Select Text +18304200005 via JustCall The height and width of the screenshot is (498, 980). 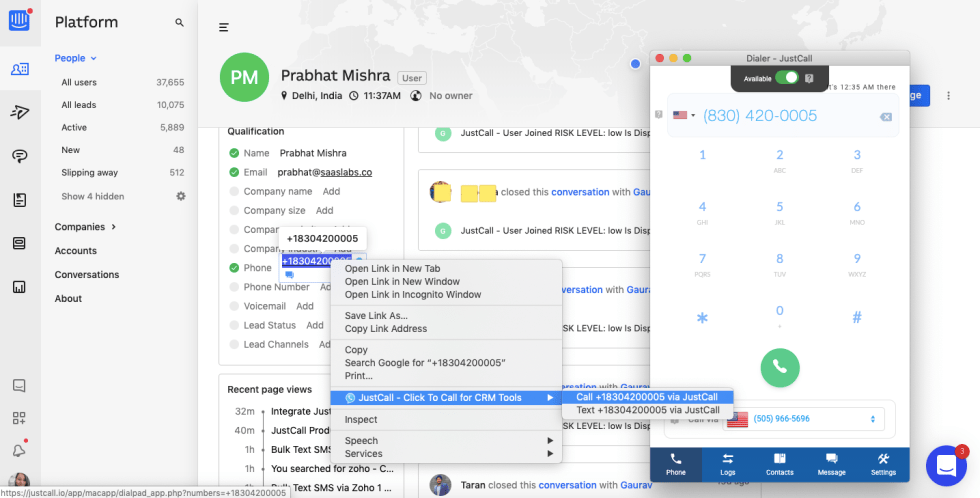click(x=647, y=410)
